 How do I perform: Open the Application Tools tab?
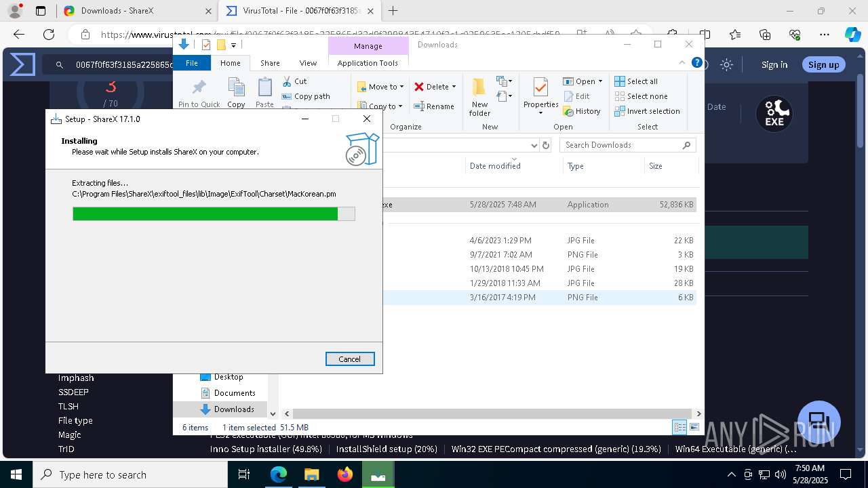[368, 63]
